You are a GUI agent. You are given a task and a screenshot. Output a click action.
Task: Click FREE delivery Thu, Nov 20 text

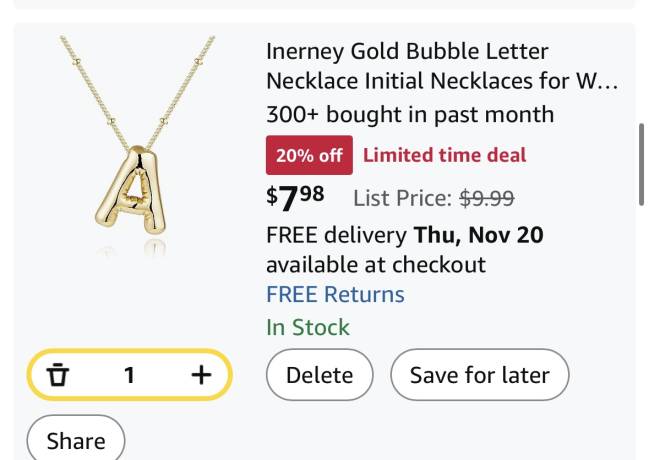404,236
